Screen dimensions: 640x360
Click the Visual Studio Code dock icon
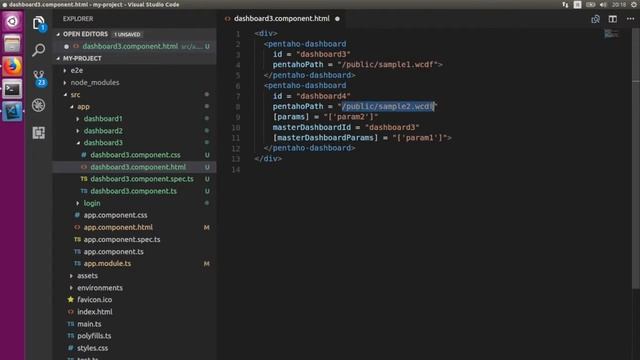(12, 111)
